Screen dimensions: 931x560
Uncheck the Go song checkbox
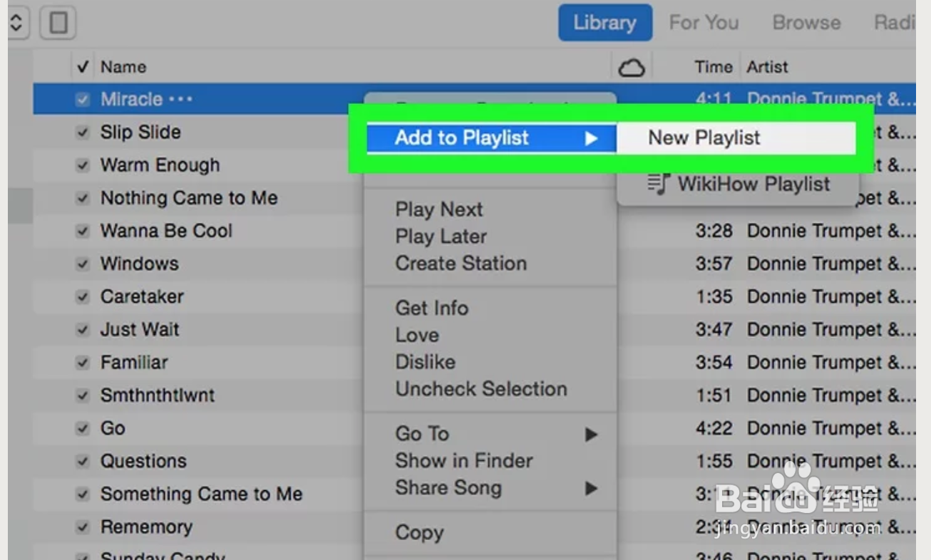pos(83,428)
